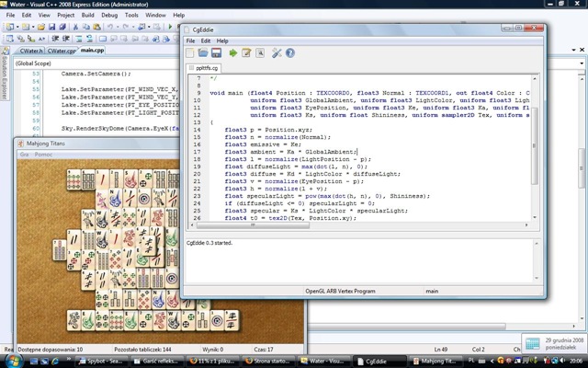Viewport: 588px width, 368px height.
Task: Click right arrow of CgEddie horizontal scrollbar
Action: (x=526, y=224)
